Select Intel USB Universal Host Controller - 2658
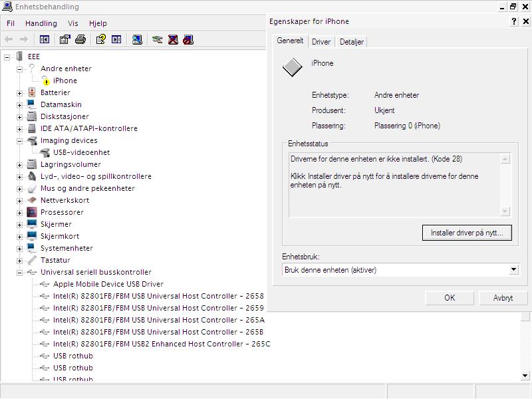 coord(158,296)
